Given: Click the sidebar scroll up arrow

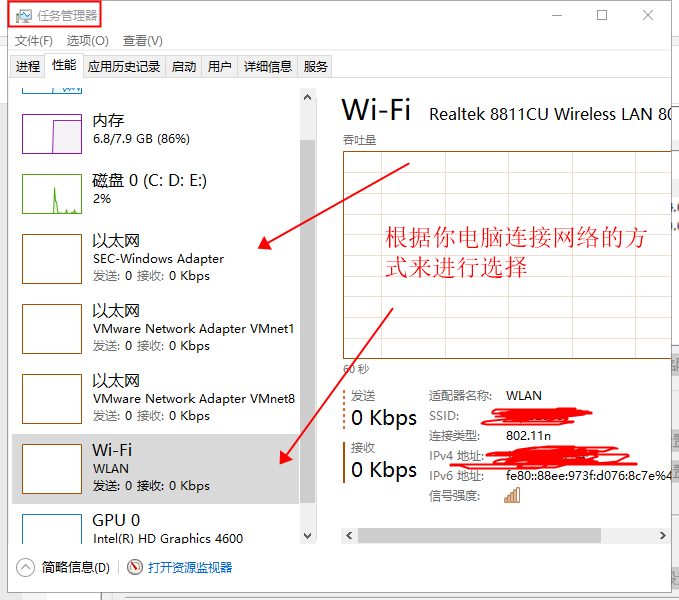Looking at the screenshot, I should [307, 97].
